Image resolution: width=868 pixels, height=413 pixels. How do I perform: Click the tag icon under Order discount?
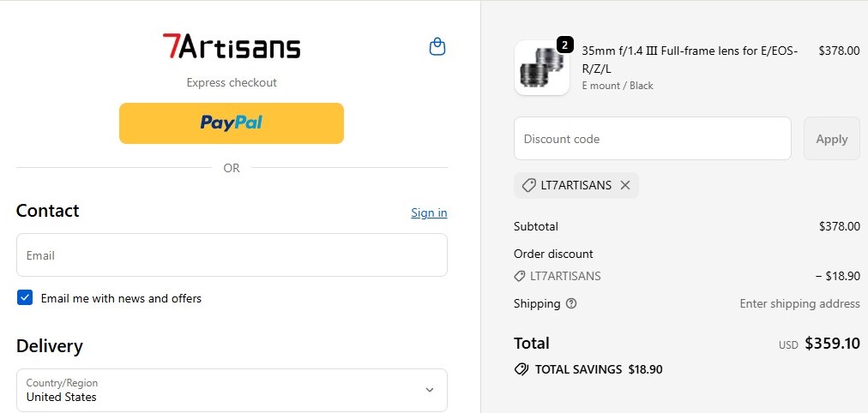coord(520,276)
